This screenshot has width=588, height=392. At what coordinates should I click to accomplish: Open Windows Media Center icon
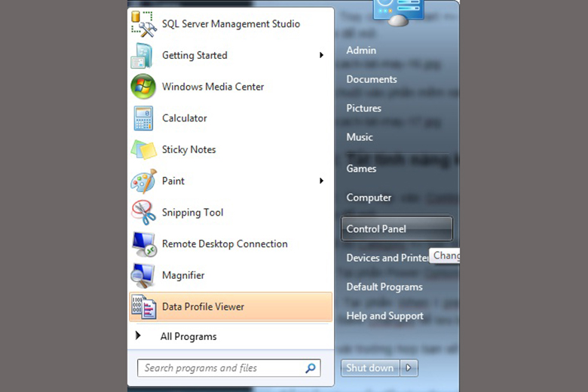pos(143,87)
